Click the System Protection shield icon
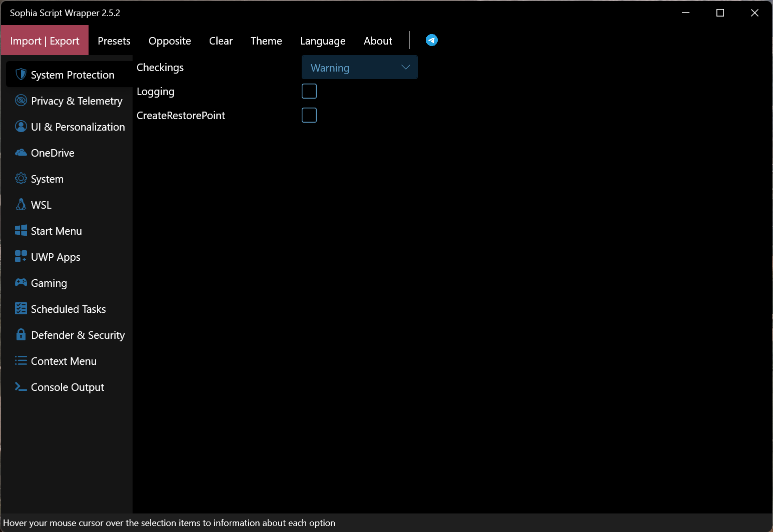 21,75
